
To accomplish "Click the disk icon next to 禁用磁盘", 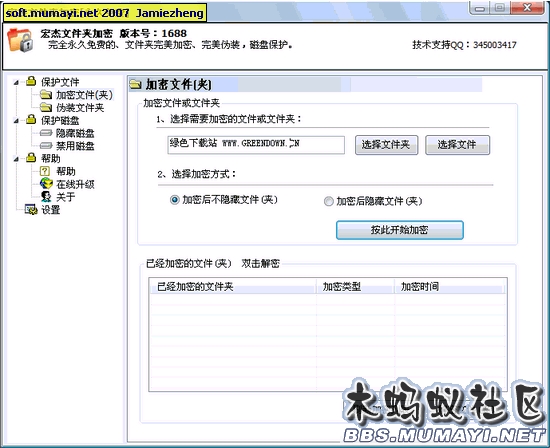I will pyautogui.click(x=46, y=146).
